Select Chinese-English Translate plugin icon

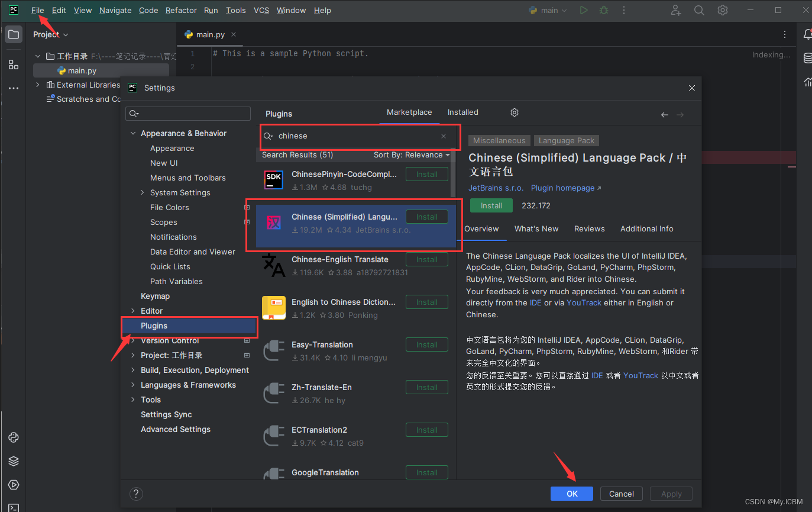(274, 265)
